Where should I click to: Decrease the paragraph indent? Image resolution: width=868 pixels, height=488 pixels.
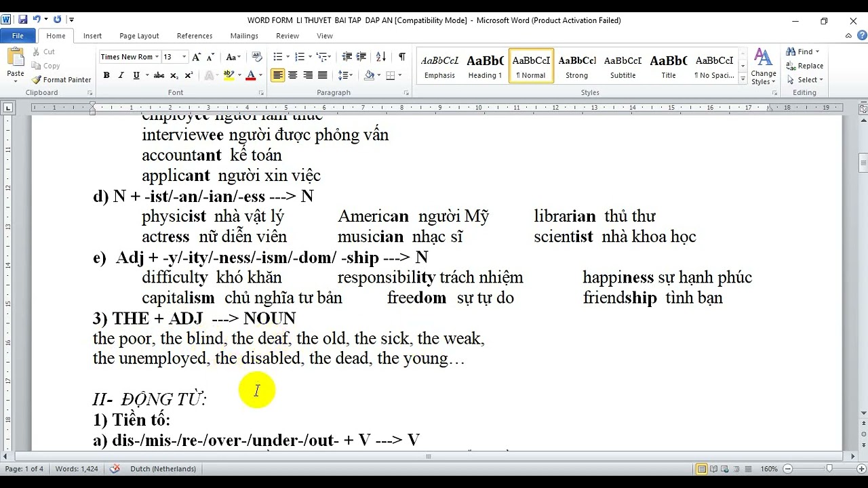pos(347,57)
